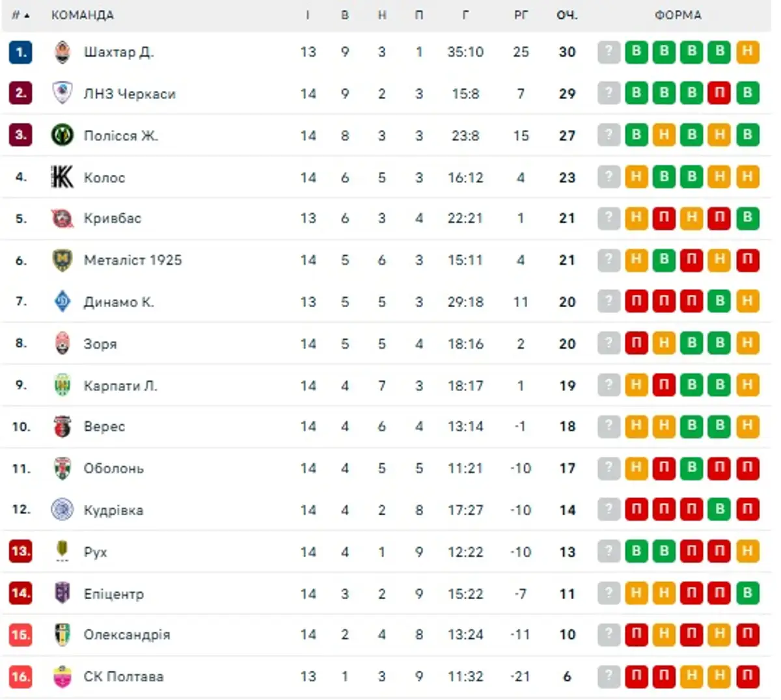The width and height of the screenshot is (781, 700).
Task: Click the КОМАНДА column header
Action: [x=83, y=15]
